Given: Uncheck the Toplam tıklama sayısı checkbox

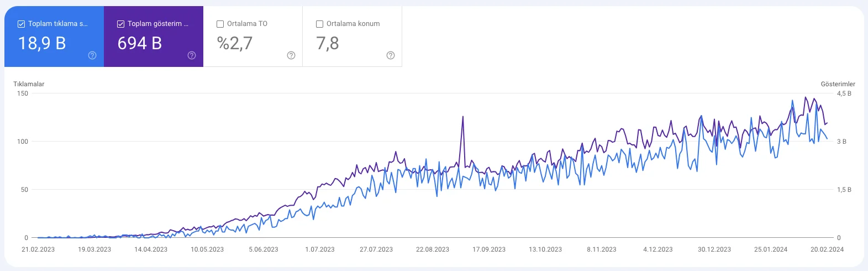Looking at the screenshot, I should pos(21,24).
